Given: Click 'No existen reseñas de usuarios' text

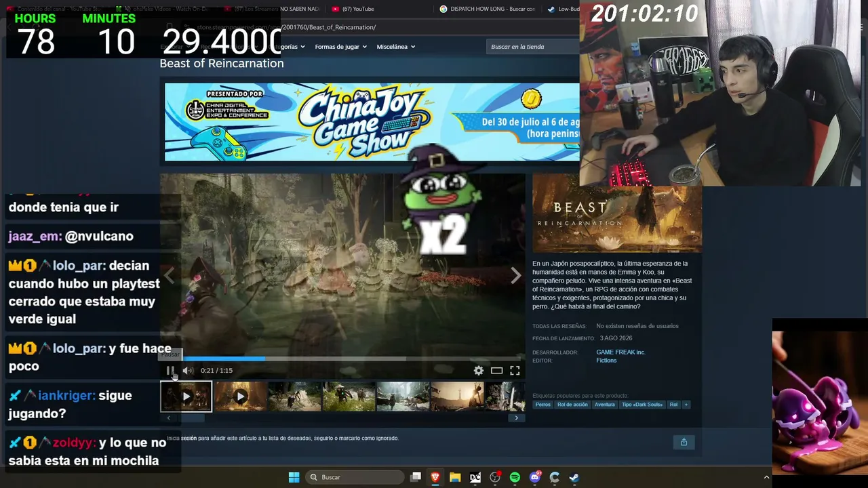Looking at the screenshot, I should point(637,326).
